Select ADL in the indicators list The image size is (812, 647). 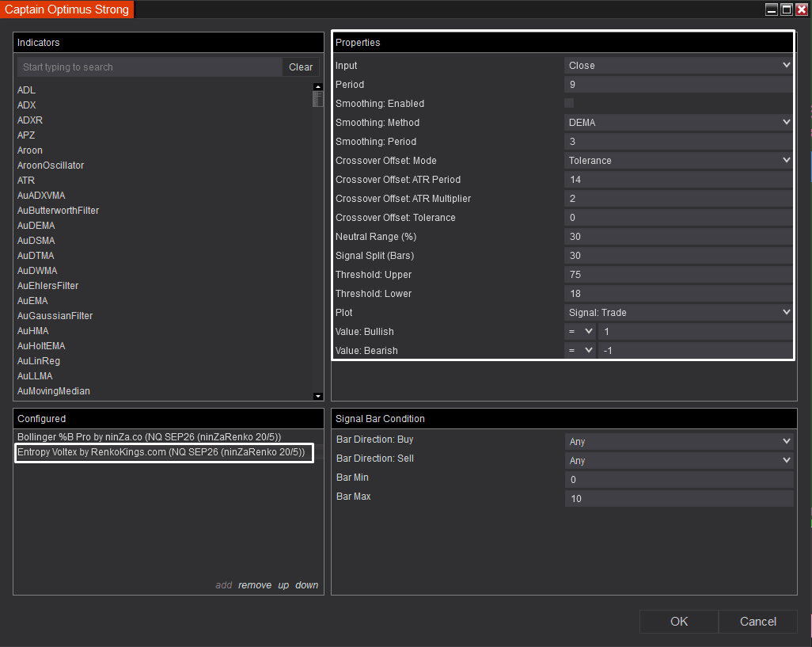tap(26, 89)
